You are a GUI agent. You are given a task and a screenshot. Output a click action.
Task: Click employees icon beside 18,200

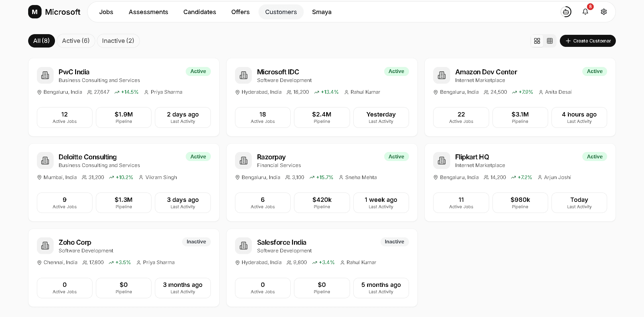pos(289,92)
